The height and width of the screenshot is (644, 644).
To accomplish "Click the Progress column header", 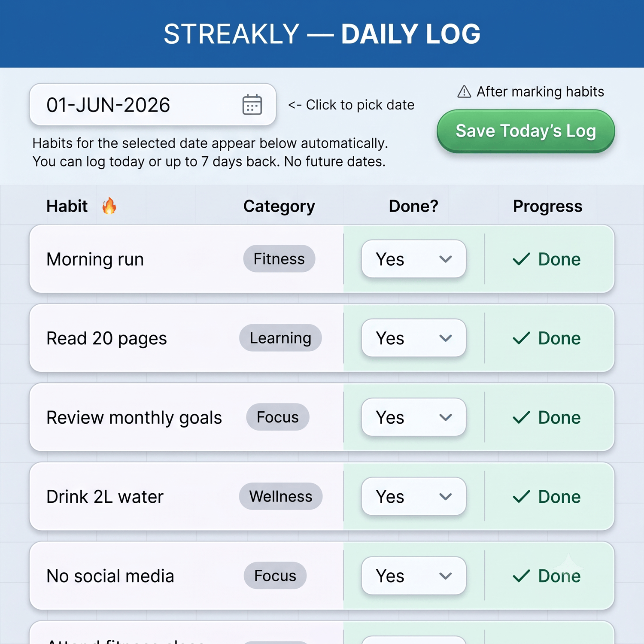I will coord(547,206).
